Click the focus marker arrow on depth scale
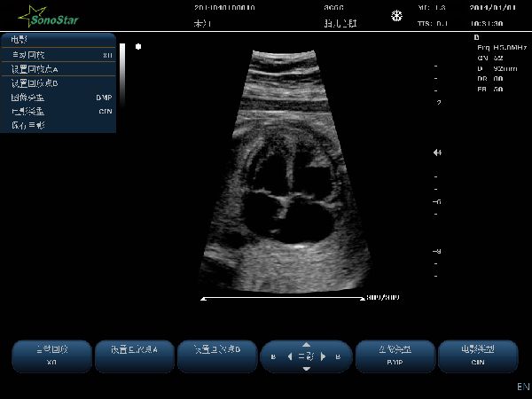Viewport: 532px width, 399px height. point(436,153)
